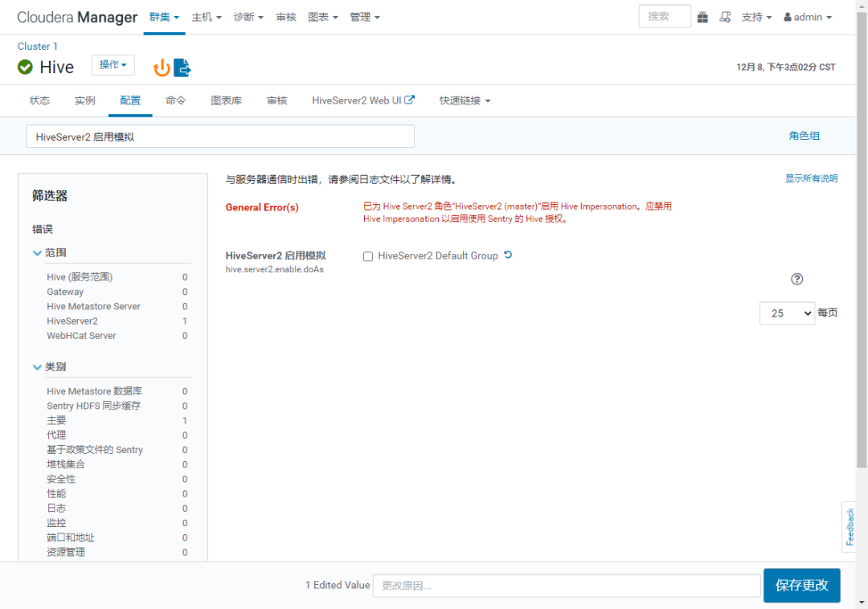Click the 保存更改 button
The height and width of the screenshot is (609, 868).
click(801, 585)
